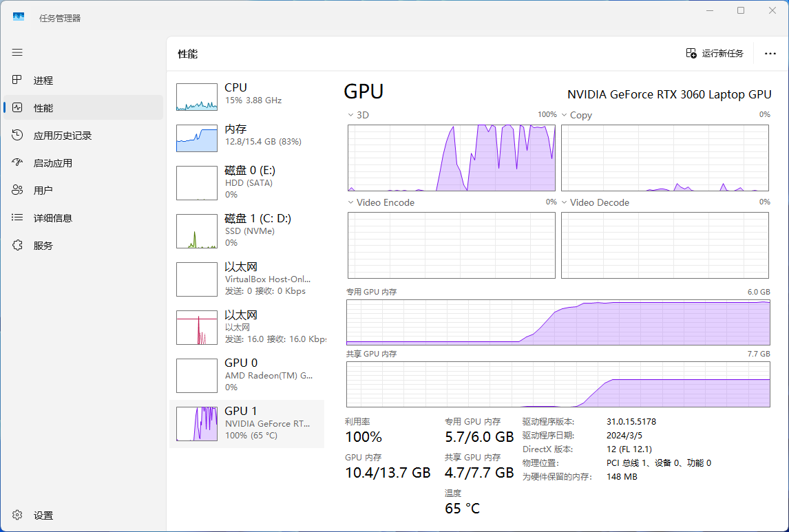This screenshot has height=532, width=789.
Task: Click the 专用 GPU 内存 usage graph
Action: (x=558, y=322)
